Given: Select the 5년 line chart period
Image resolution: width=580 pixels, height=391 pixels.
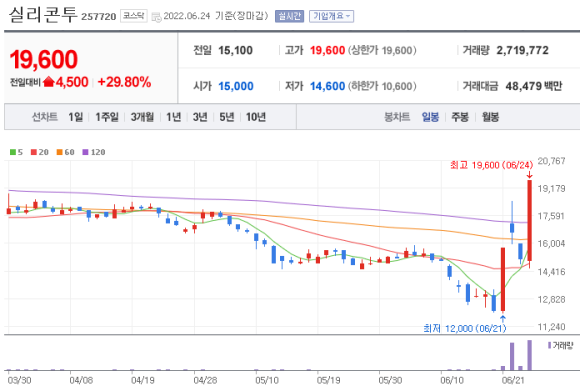Looking at the screenshot, I should pos(227,117).
